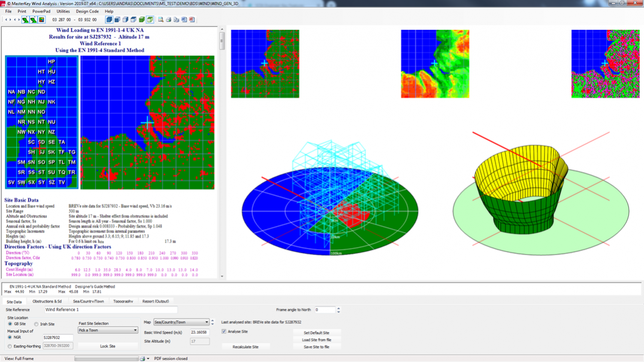The image size is (644, 362).
Task: Click the printer icon in status bar
Action: [x=143, y=358]
